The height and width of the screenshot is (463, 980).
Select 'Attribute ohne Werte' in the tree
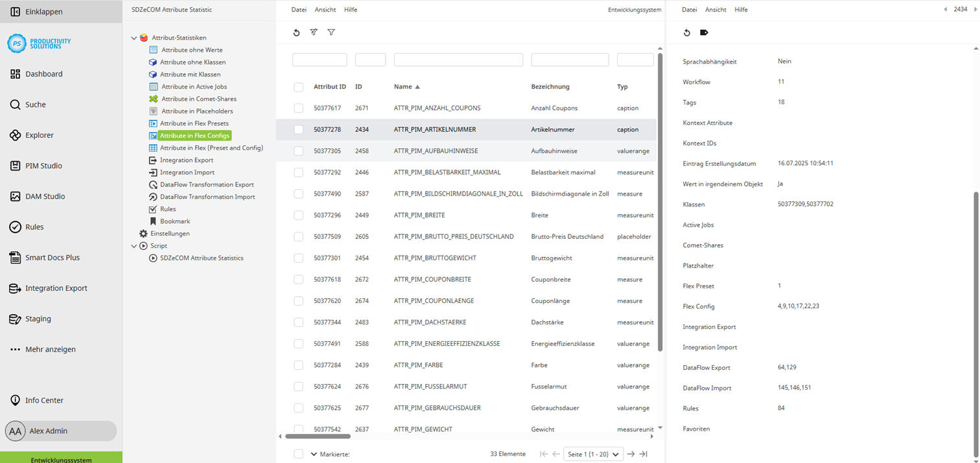click(x=191, y=49)
